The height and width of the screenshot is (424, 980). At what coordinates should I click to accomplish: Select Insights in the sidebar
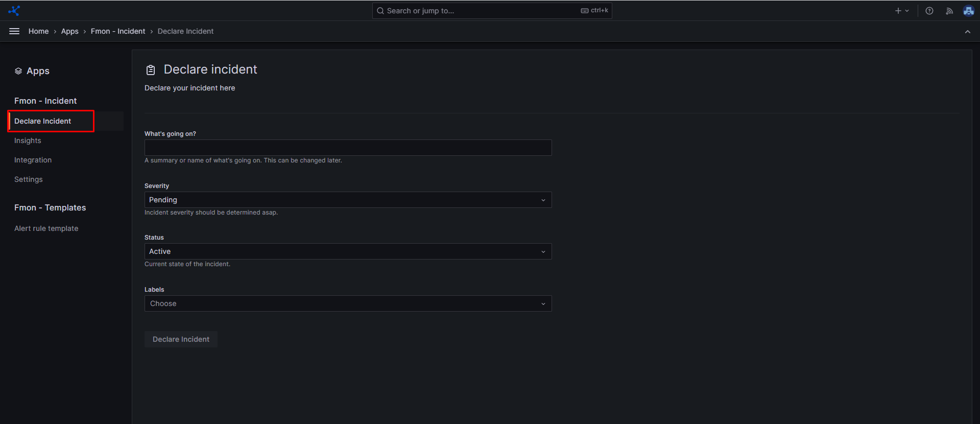28,140
